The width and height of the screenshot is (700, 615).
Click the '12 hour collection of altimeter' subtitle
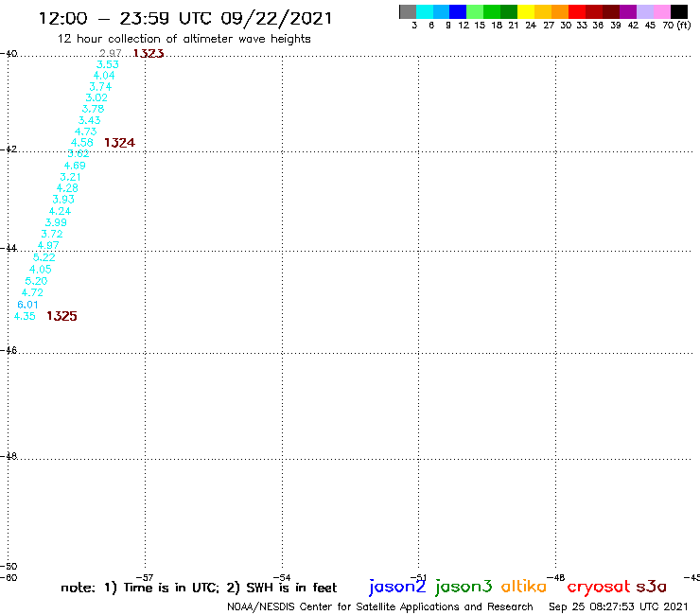[x=184, y=39]
